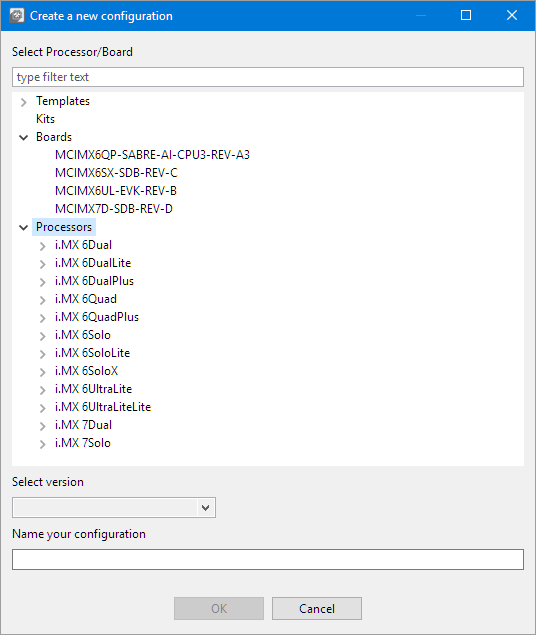Image resolution: width=536 pixels, height=635 pixels.
Task: Select the MCIMX6SX-SDB-REV-C board
Action: 116,173
